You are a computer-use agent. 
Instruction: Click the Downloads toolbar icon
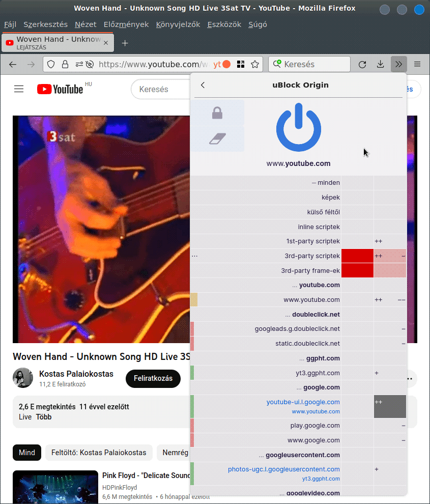point(380,64)
